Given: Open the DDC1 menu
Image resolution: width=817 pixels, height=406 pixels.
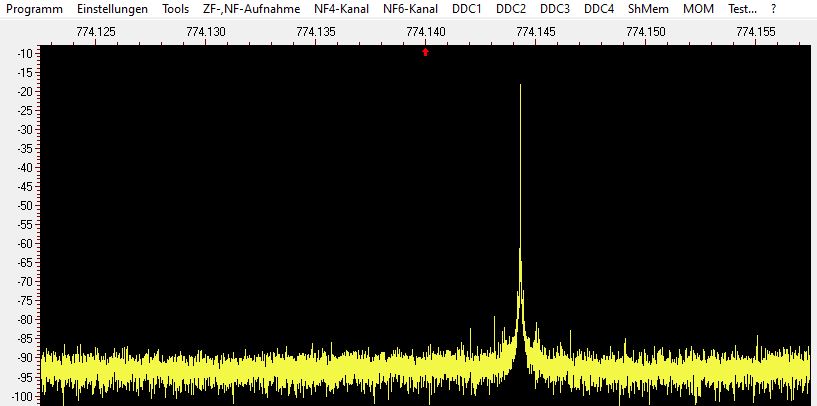Looking at the screenshot, I should (x=467, y=9).
